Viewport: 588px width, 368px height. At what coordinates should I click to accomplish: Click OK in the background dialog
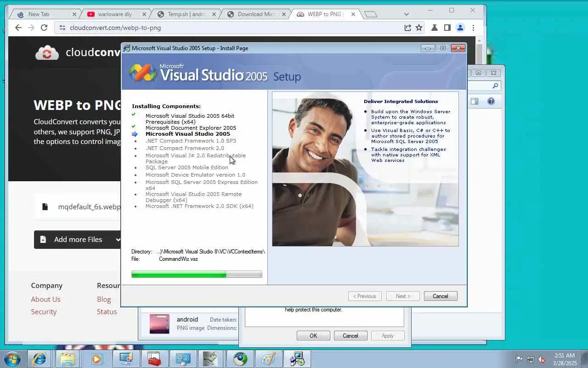coord(313,336)
